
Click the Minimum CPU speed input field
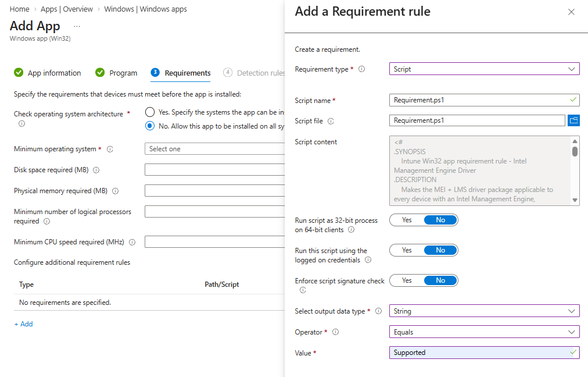214,241
